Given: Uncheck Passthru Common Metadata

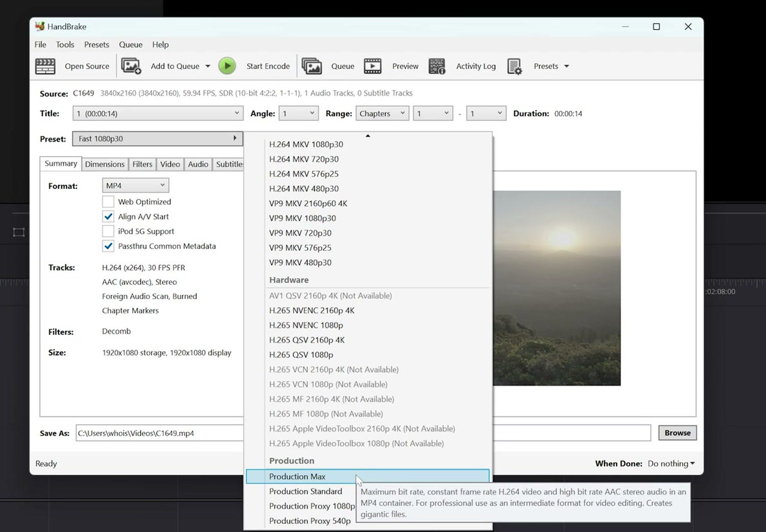Looking at the screenshot, I should pos(108,246).
